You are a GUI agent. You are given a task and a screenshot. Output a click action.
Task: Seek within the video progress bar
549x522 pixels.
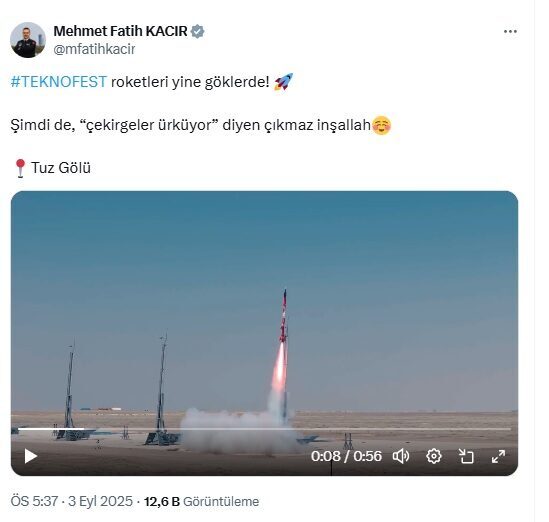[x=264, y=429]
